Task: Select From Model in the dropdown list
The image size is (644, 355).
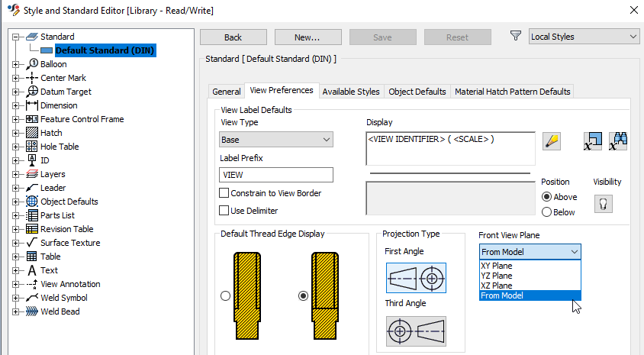Action: tap(530, 295)
